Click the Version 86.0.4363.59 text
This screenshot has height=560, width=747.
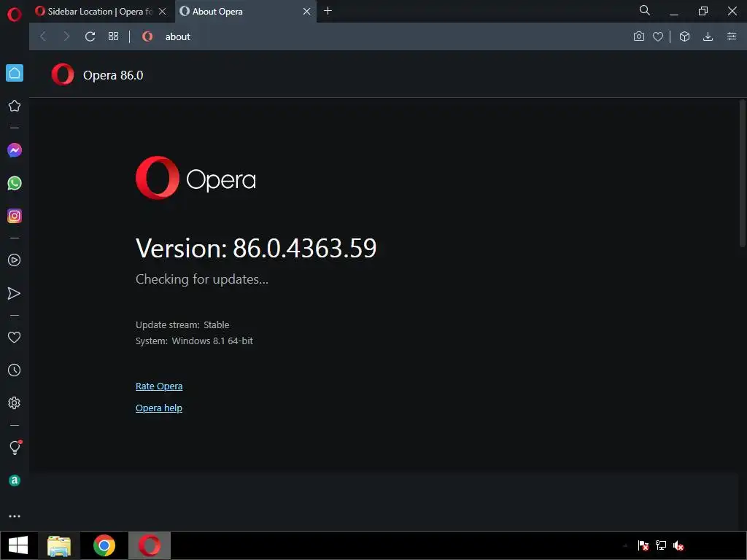pyautogui.click(x=256, y=248)
